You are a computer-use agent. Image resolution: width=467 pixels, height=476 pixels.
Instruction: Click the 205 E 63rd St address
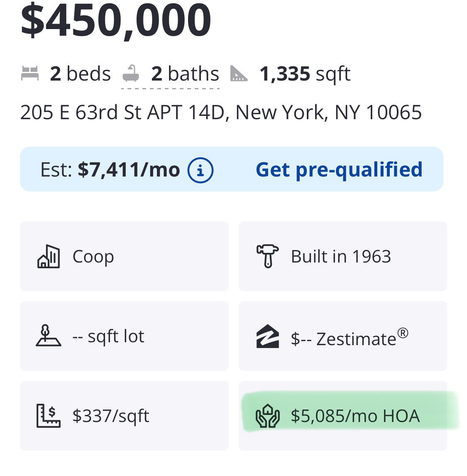(x=221, y=113)
